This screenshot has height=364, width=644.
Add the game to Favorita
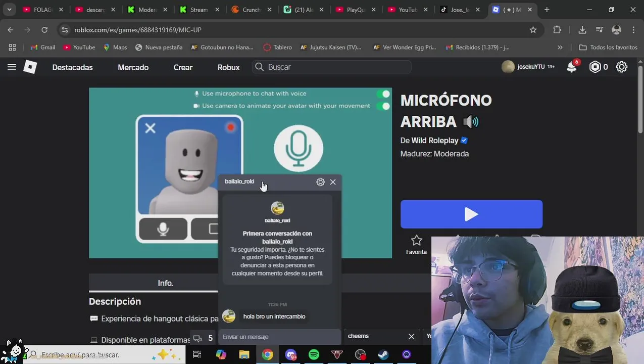tap(416, 245)
